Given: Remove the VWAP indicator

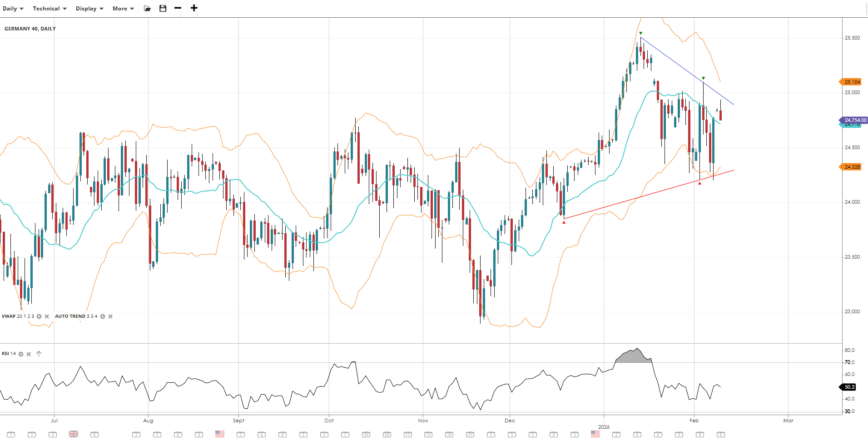Looking at the screenshot, I should [47, 316].
